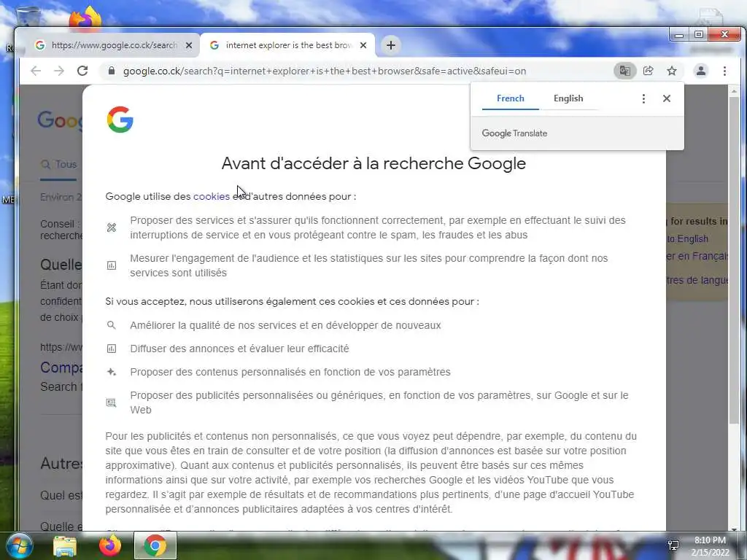Click the magnifier icon beside 'Améliorer la qualité'
Screen dimensions: 747x560
[x=112, y=325]
